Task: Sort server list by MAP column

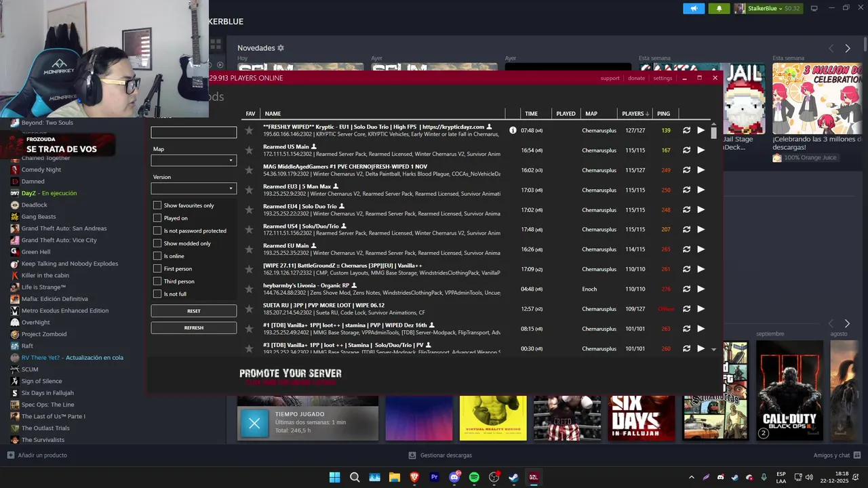Action: [591, 113]
